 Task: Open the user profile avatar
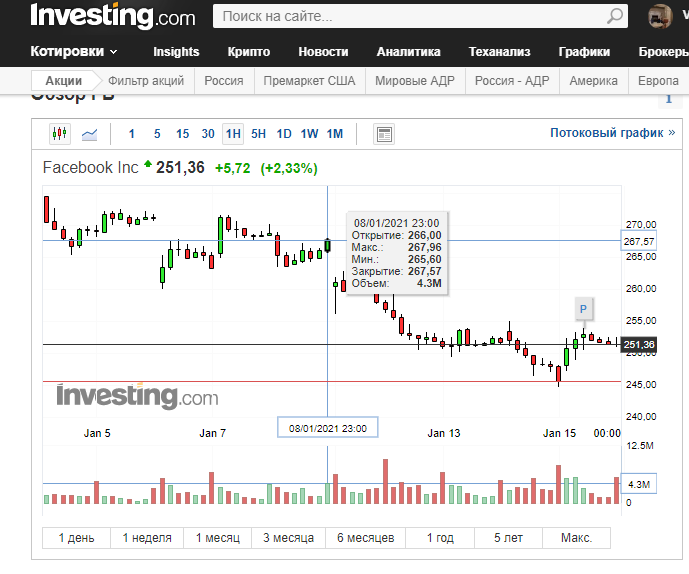(x=660, y=16)
